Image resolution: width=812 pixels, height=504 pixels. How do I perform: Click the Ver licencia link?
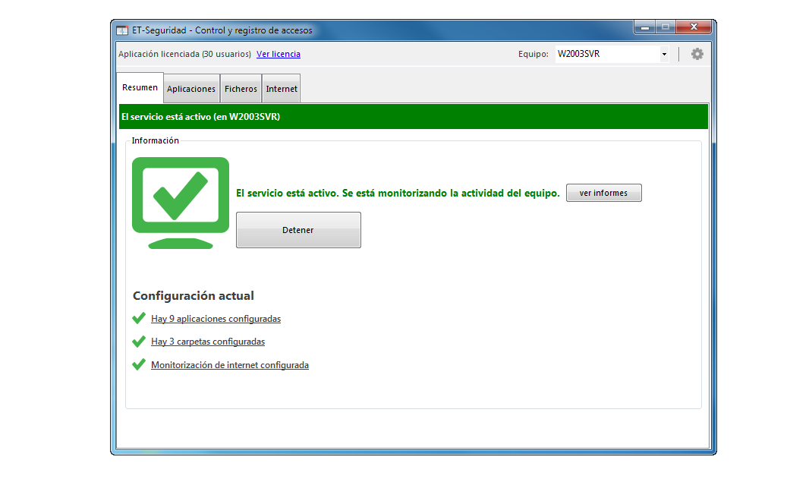[x=278, y=54]
